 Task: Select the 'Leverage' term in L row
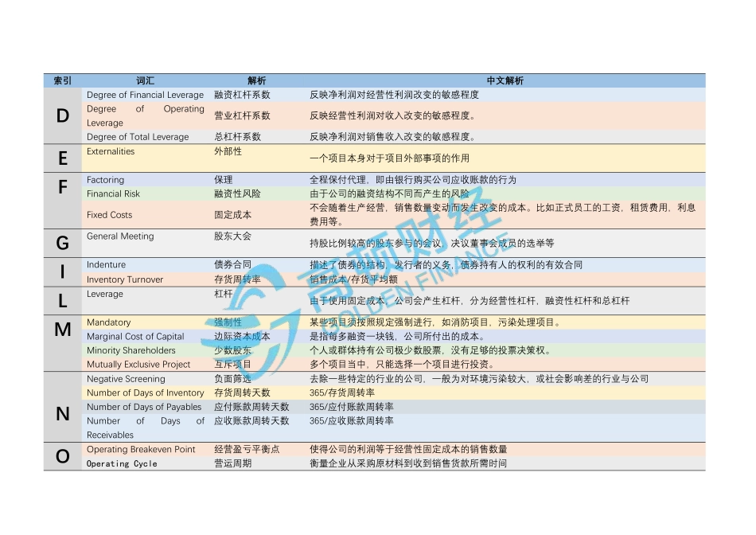[x=105, y=295]
